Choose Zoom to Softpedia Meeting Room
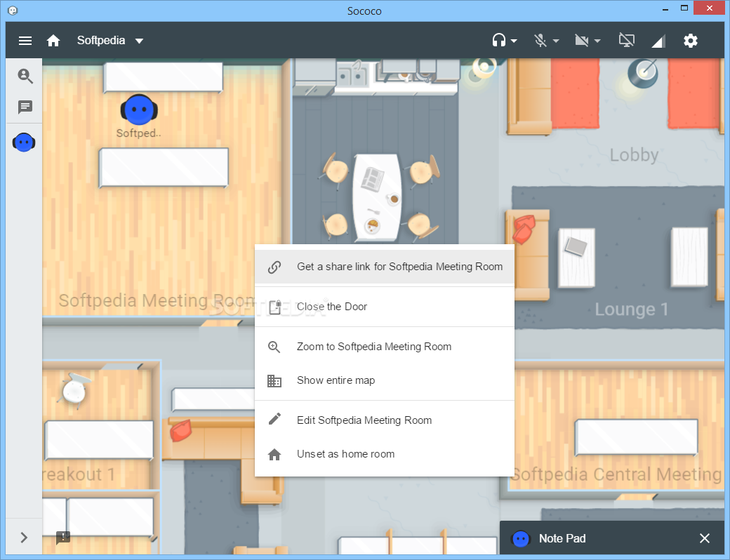 click(385, 347)
